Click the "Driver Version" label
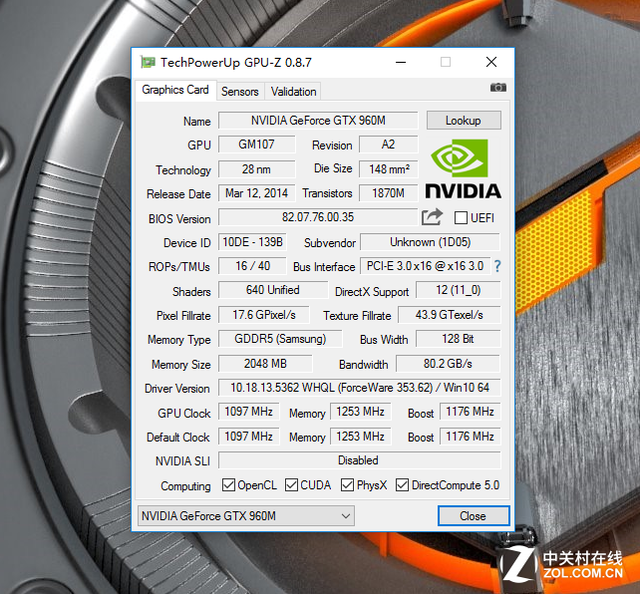The image size is (640, 594). point(177,388)
